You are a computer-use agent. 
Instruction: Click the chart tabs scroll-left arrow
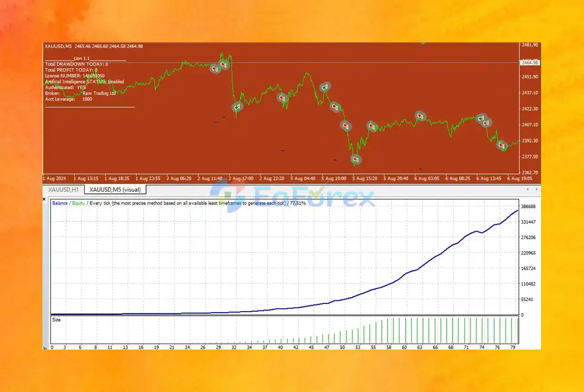point(528,189)
